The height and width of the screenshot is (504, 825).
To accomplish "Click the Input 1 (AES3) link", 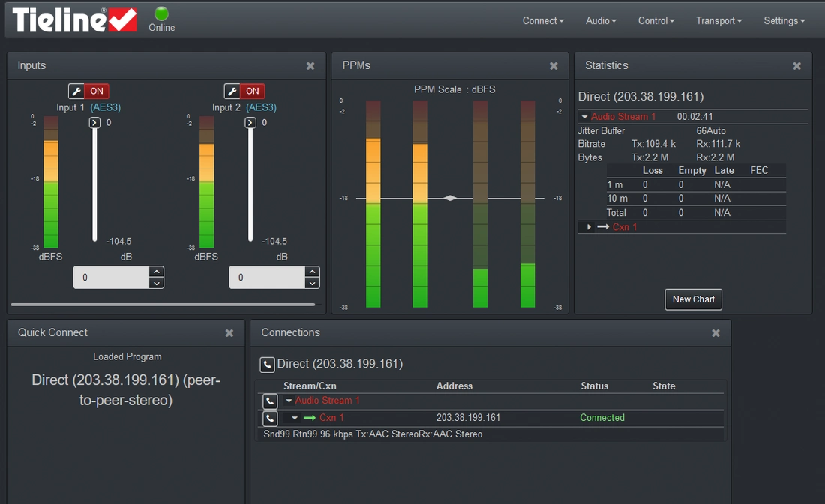I will (x=105, y=107).
